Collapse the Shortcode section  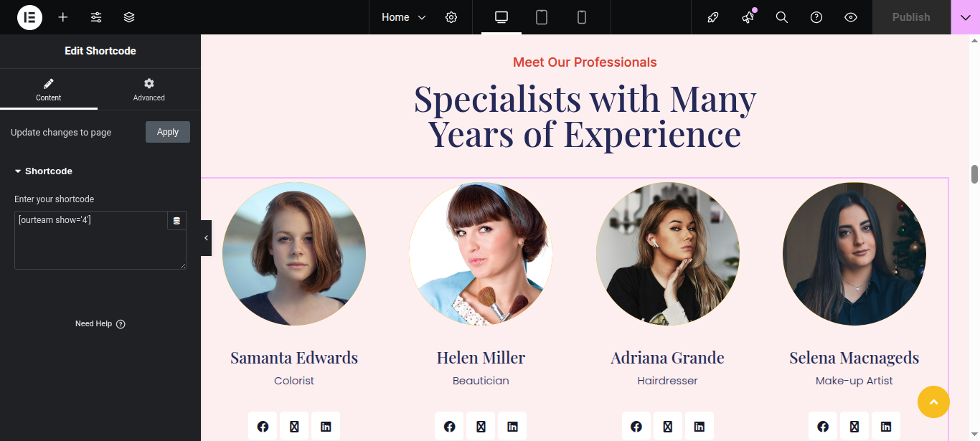click(44, 171)
